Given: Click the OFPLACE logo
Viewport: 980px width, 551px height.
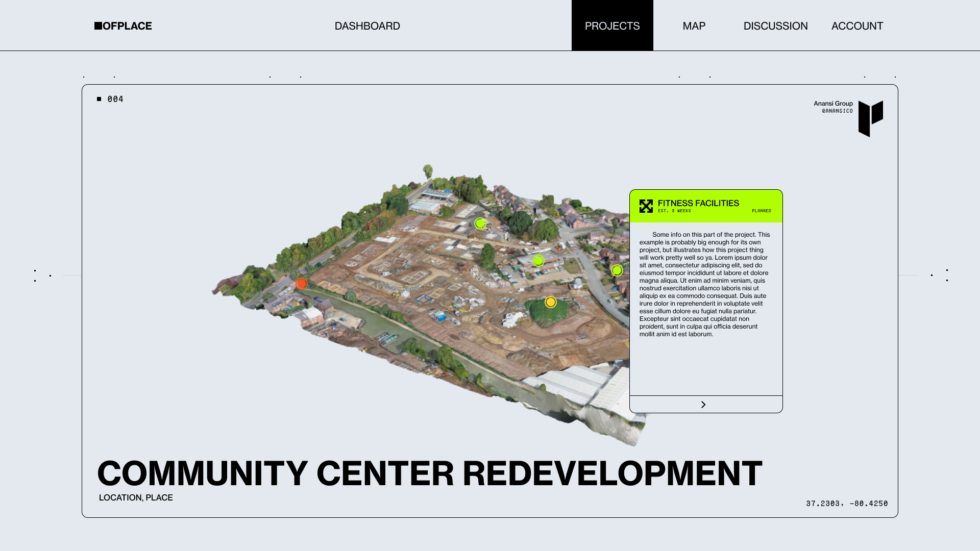Looking at the screenshot, I should (123, 26).
